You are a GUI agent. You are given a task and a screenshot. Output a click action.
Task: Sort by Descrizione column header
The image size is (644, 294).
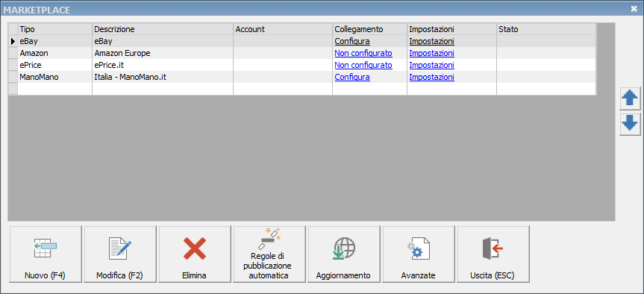click(x=163, y=29)
